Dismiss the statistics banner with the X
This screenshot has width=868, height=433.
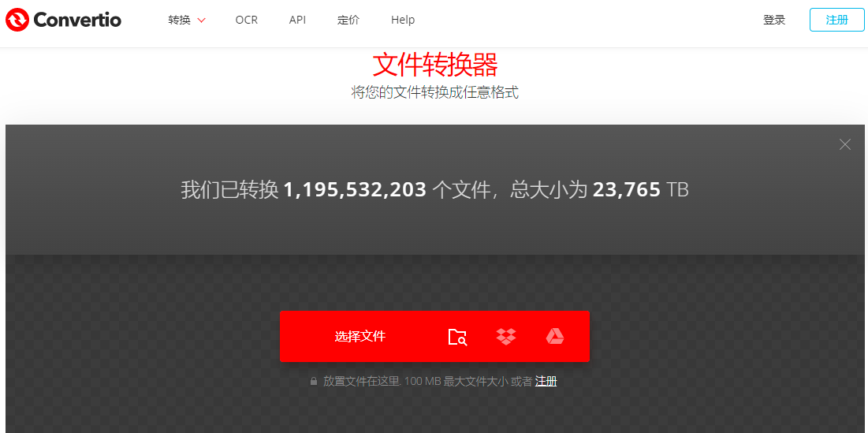pyautogui.click(x=845, y=144)
